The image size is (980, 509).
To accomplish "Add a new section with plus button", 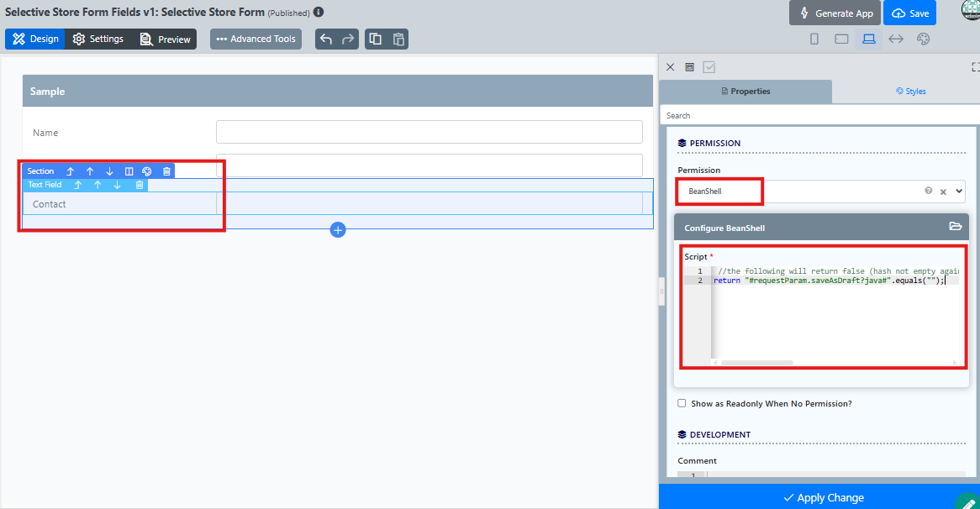I will [338, 230].
